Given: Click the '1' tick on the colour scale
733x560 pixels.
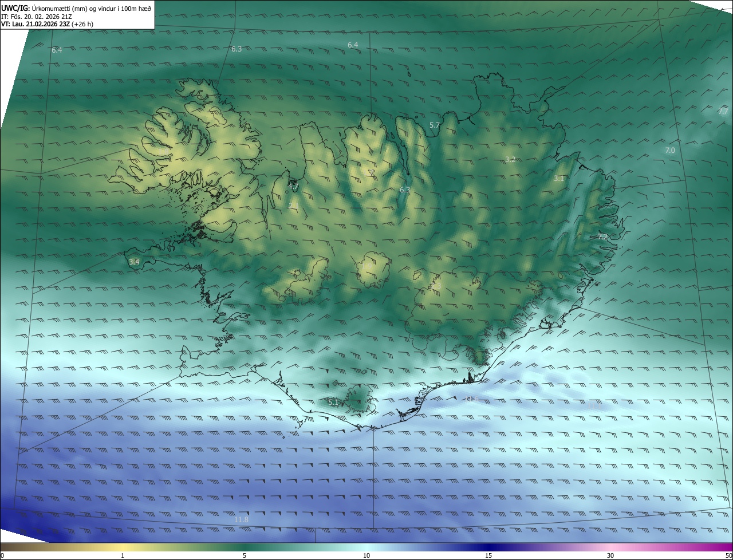Looking at the screenshot, I should (123, 555).
